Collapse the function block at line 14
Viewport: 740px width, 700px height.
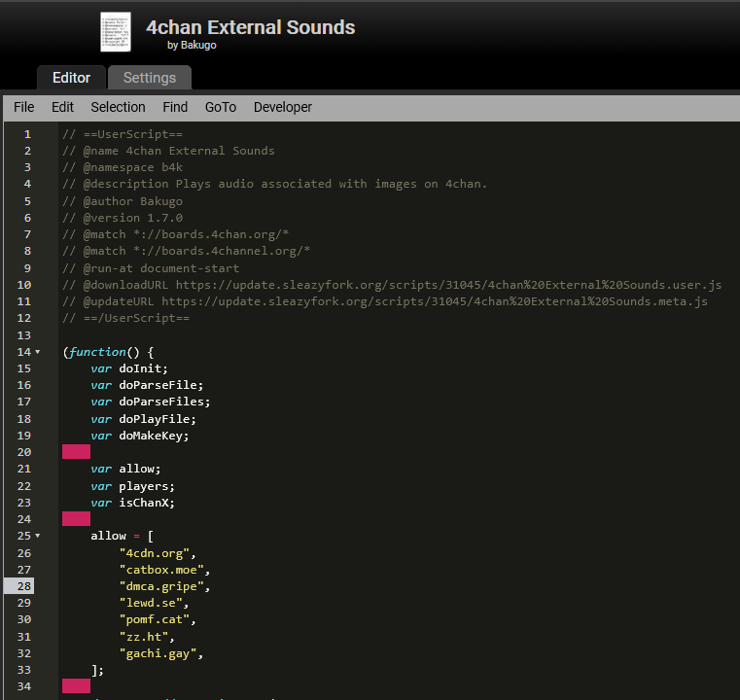pyautogui.click(x=38, y=352)
